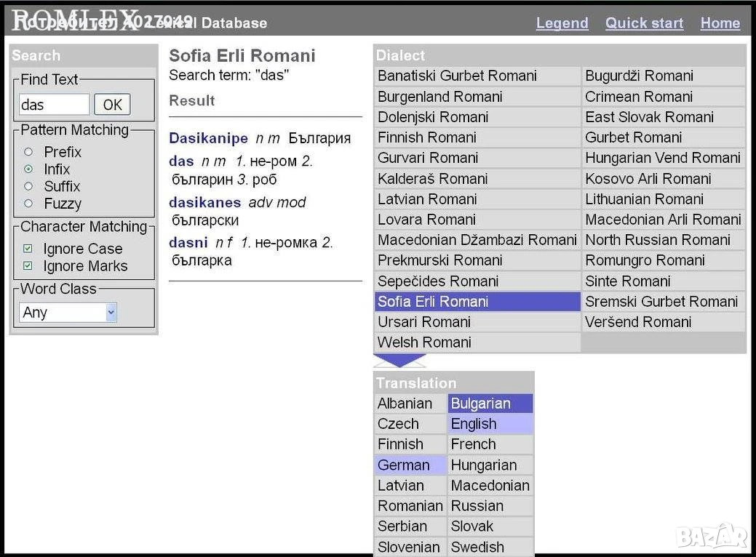This screenshot has height=557, width=756.
Task: Select the Suffix pattern option
Action: pos(28,186)
